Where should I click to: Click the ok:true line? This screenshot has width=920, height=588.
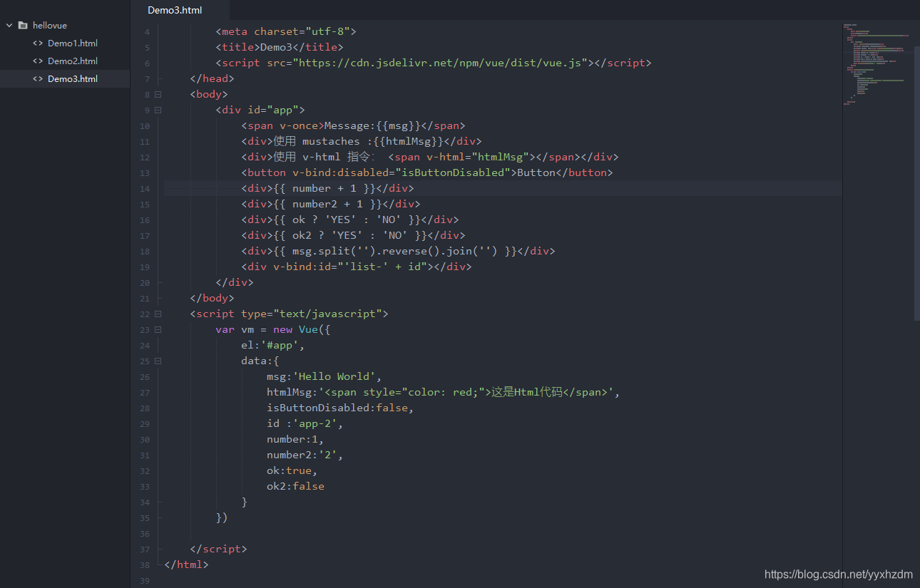click(x=292, y=470)
